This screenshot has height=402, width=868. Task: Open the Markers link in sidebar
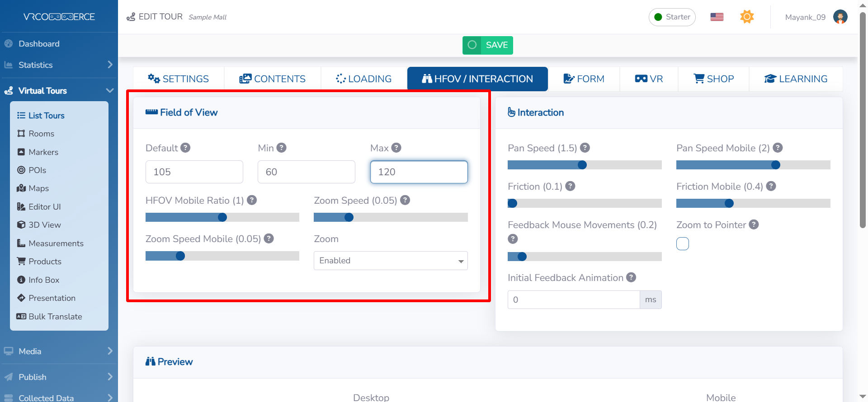[43, 152]
